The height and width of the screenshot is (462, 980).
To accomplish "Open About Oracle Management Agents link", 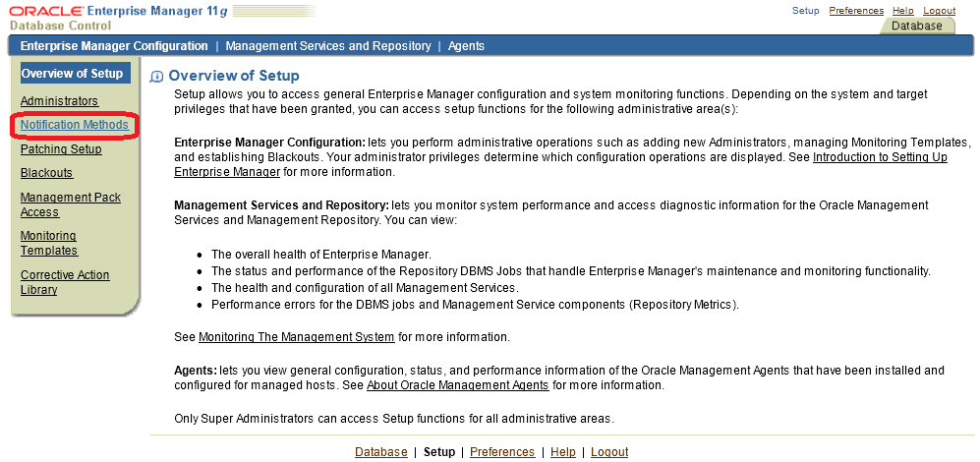I will (x=457, y=384).
